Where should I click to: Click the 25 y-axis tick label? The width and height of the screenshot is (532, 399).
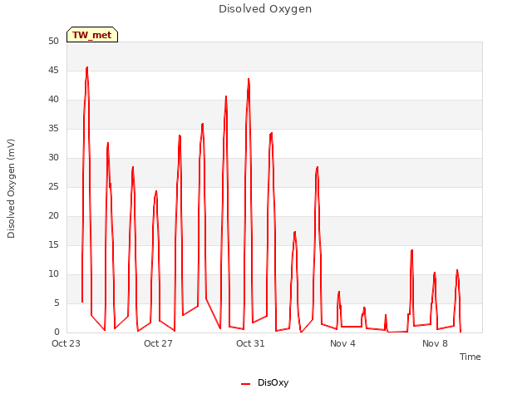[53, 186]
